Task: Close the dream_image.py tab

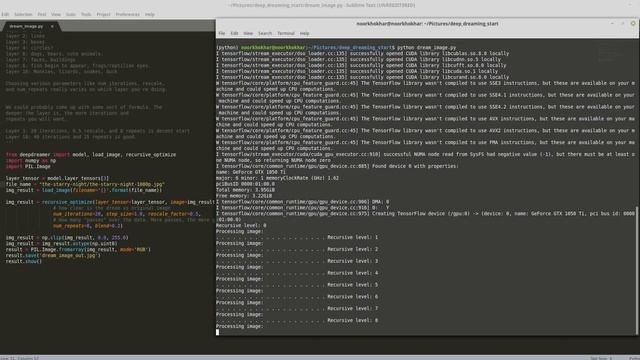Action: click(52, 26)
